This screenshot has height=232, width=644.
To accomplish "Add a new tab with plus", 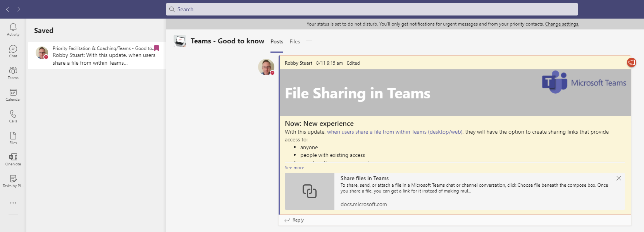I will point(309,41).
